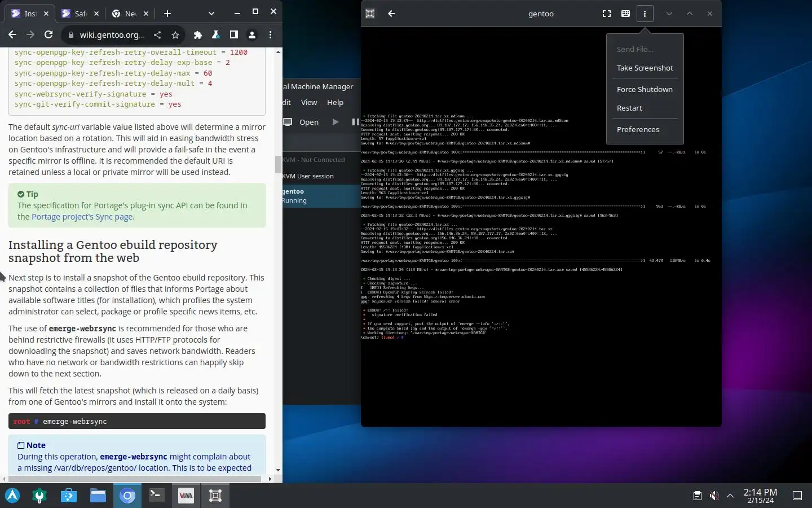812x508 pixels.
Task: Go back in the gentoo viewer window
Action: click(391, 14)
